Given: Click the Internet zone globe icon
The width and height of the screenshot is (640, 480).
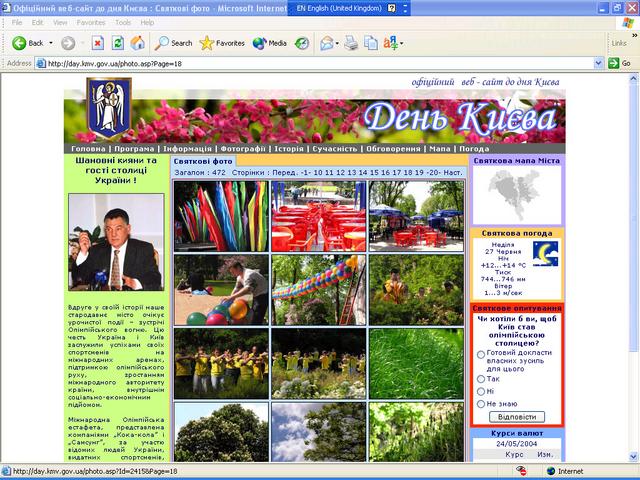Looking at the screenshot, I should (x=551, y=471).
